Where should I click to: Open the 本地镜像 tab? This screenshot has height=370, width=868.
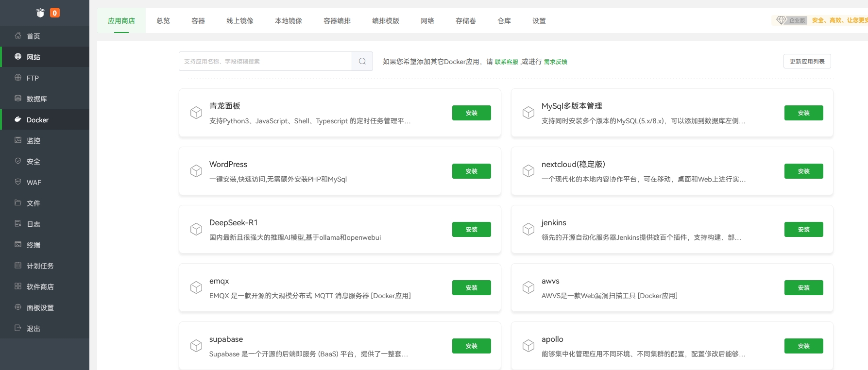coord(289,21)
